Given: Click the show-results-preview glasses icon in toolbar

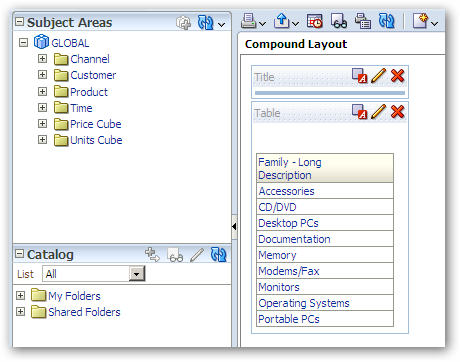Looking at the screenshot, I should (339, 21).
